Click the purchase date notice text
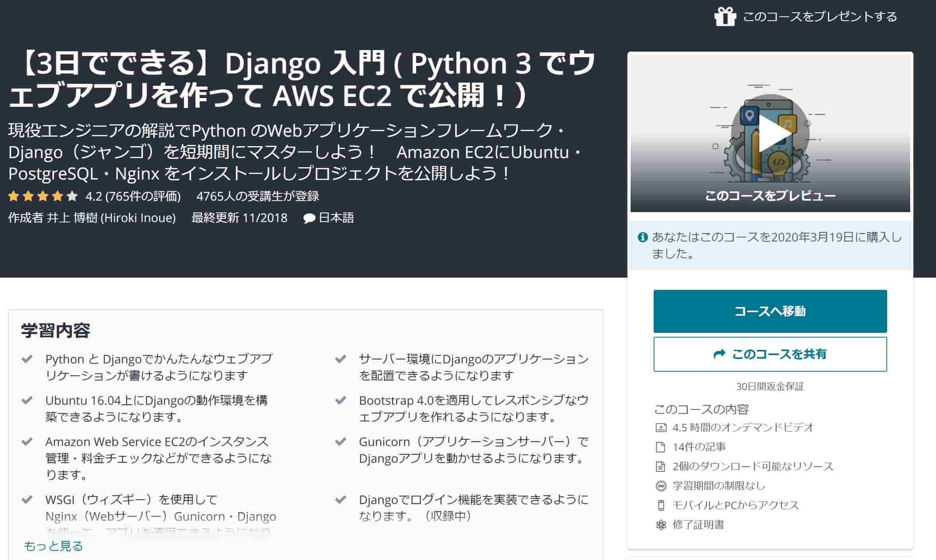Viewport: 936px width, 560px height. [777, 245]
